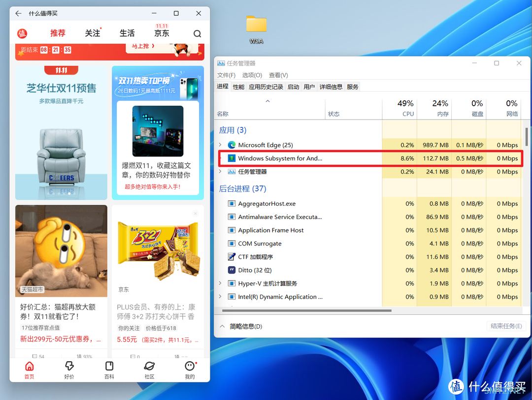Sort processes by the 内存 column

point(434,108)
